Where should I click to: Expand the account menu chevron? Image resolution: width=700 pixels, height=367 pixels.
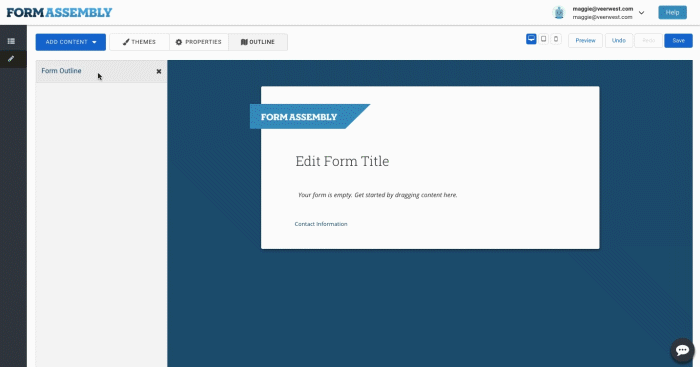tap(642, 13)
